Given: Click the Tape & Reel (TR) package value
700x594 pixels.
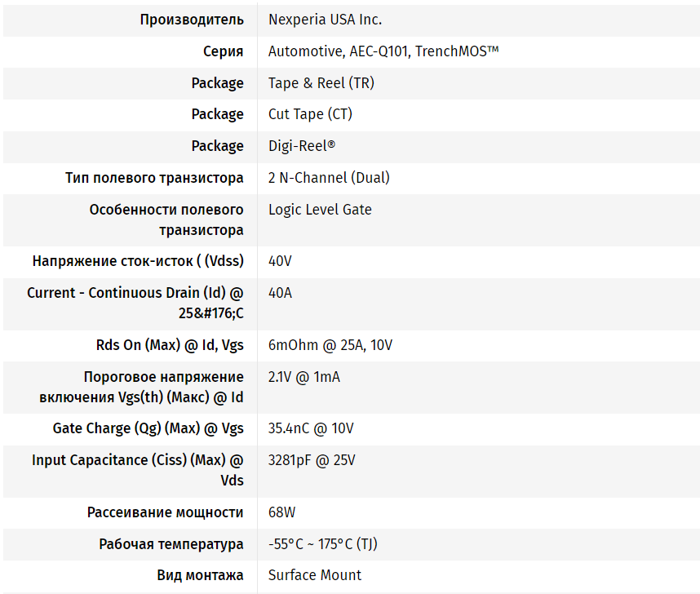Looking at the screenshot, I should click(321, 83).
